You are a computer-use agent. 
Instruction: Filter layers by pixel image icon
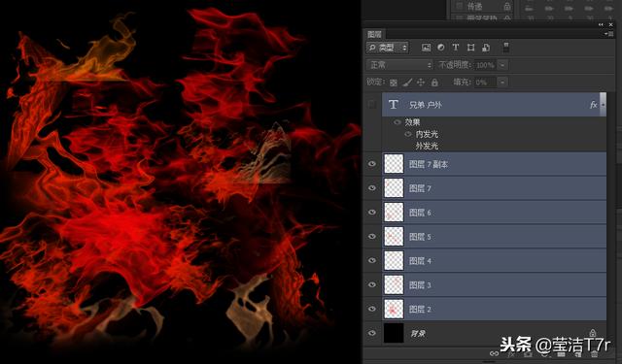[x=426, y=48]
